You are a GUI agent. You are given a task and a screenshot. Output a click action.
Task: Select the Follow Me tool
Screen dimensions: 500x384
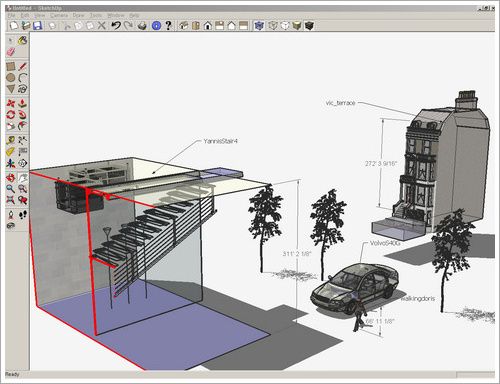pos(22,115)
